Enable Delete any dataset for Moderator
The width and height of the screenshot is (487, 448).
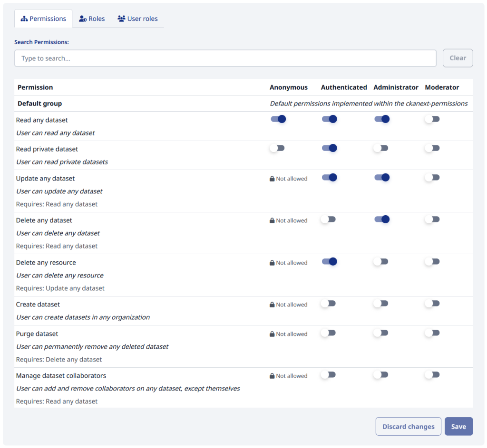click(432, 219)
